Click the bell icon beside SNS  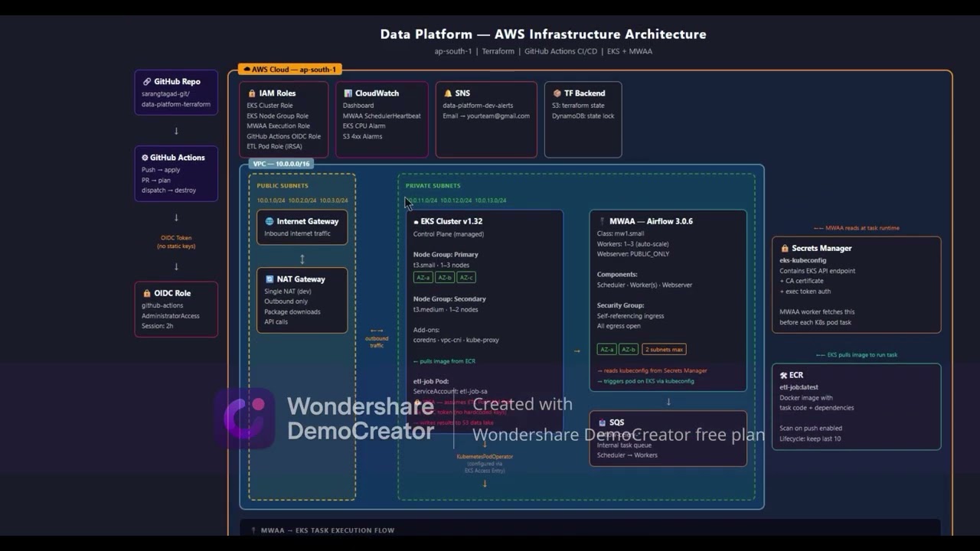(448, 93)
